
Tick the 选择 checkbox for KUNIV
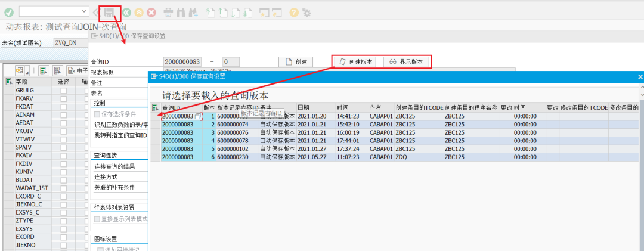pyautogui.click(x=64, y=172)
